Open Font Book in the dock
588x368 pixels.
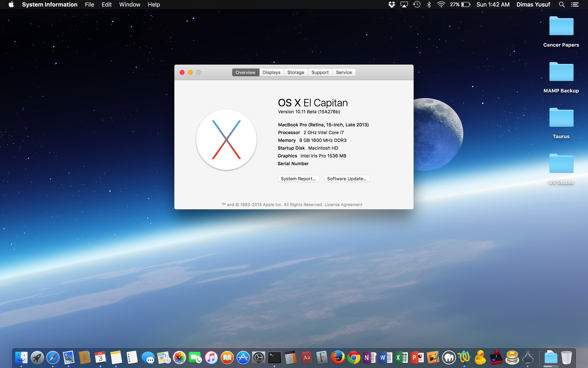[x=322, y=358]
